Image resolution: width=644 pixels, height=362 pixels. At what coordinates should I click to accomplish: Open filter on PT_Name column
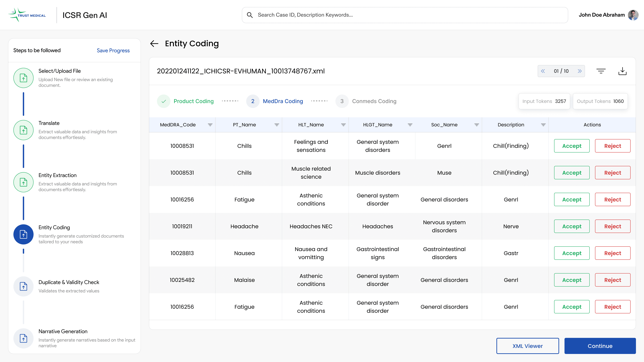277,125
